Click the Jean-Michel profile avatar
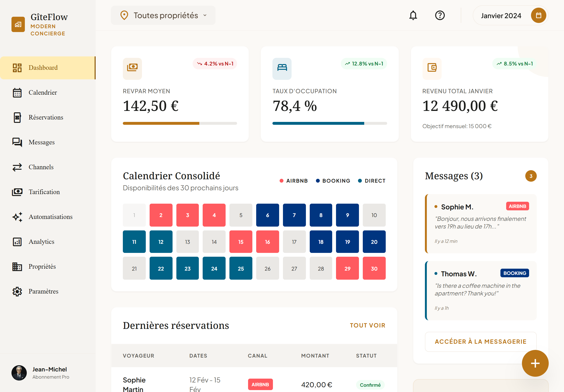This screenshot has height=392, width=564. click(x=19, y=373)
